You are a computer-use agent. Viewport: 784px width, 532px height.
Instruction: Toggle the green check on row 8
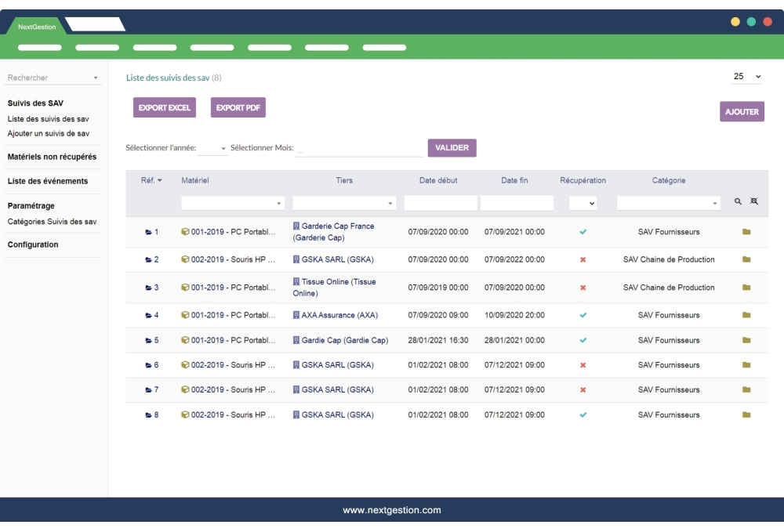pyautogui.click(x=583, y=414)
